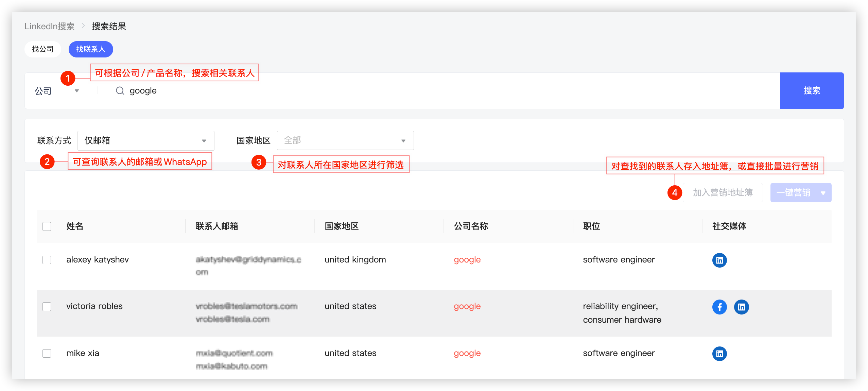868x391 pixels.
Task: Click the 社交媒体 column header
Action: [x=729, y=226]
